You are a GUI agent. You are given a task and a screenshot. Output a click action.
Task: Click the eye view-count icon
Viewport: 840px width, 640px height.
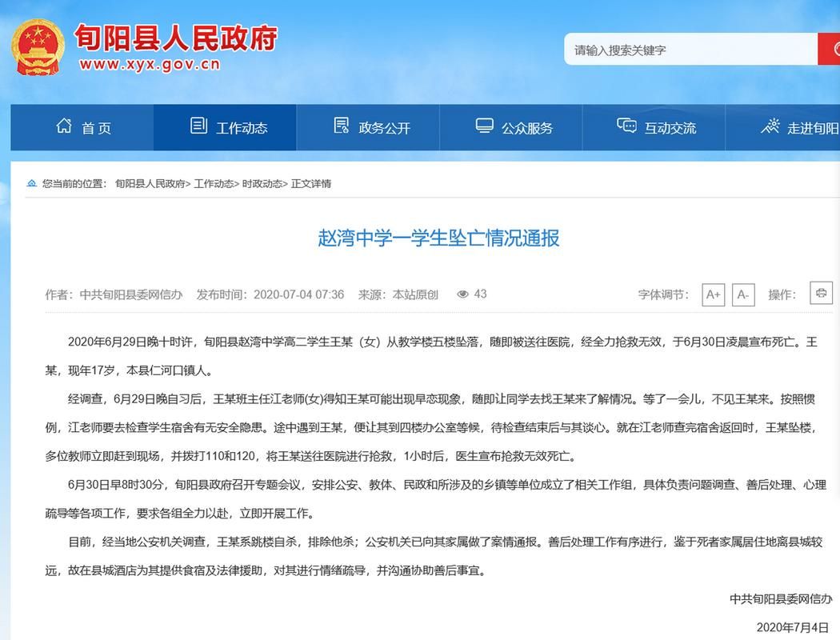click(x=463, y=294)
